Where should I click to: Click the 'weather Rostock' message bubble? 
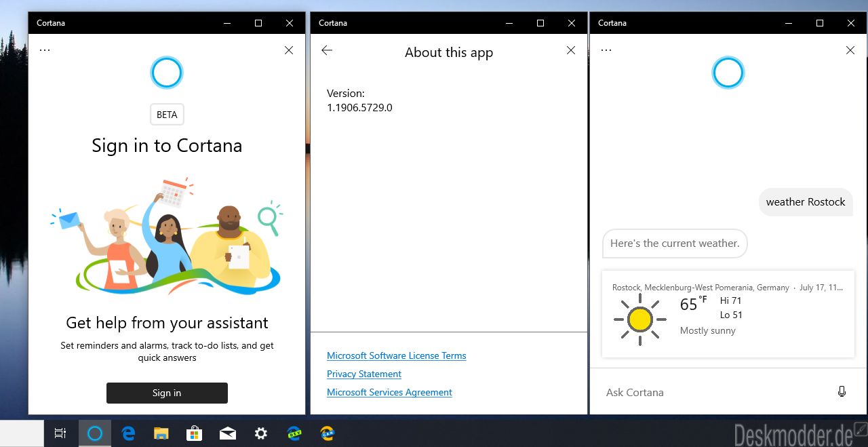click(x=806, y=202)
